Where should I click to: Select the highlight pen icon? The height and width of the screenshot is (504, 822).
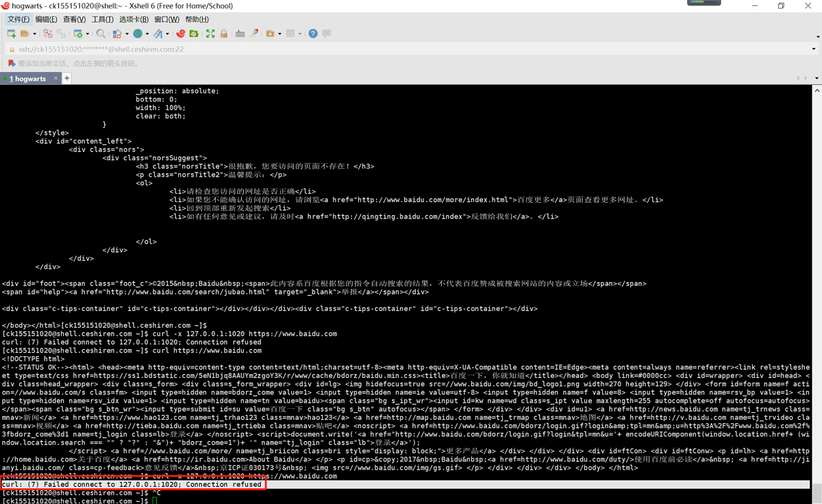click(x=254, y=33)
